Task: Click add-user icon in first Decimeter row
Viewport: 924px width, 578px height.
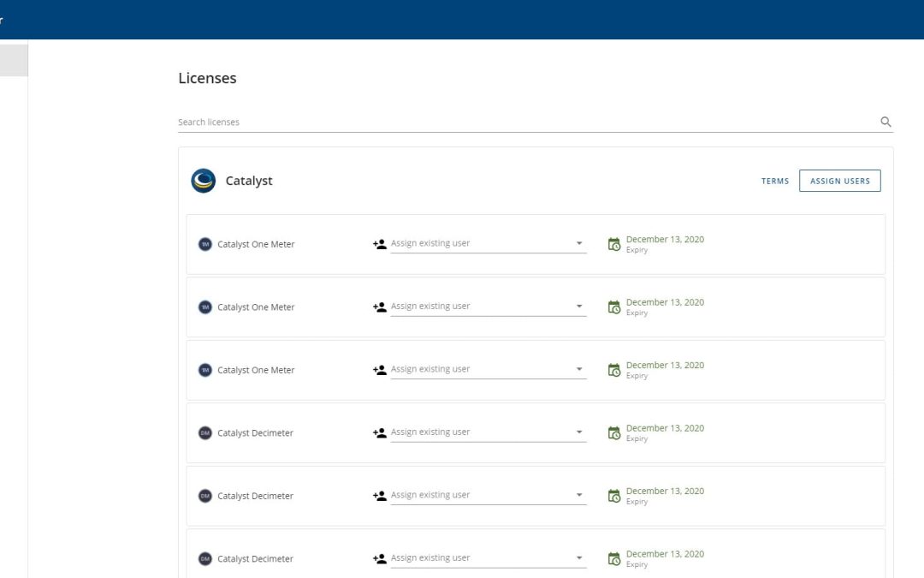Action: pos(380,433)
